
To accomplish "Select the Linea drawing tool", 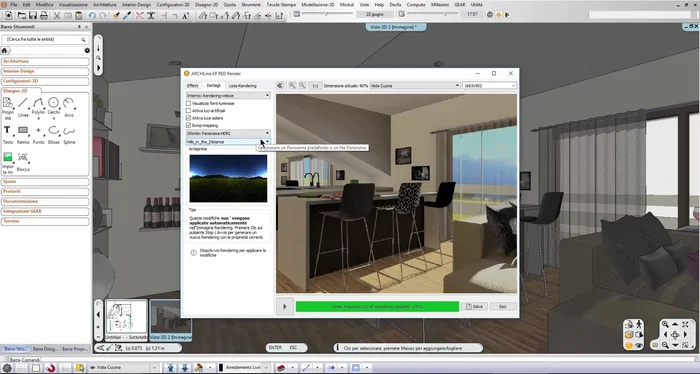I will (x=23, y=108).
